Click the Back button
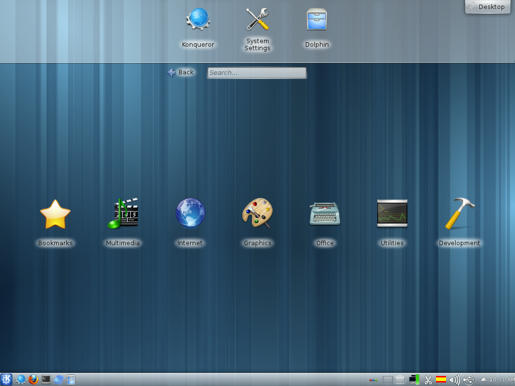The width and height of the screenshot is (515, 386). tap(181, 72)
